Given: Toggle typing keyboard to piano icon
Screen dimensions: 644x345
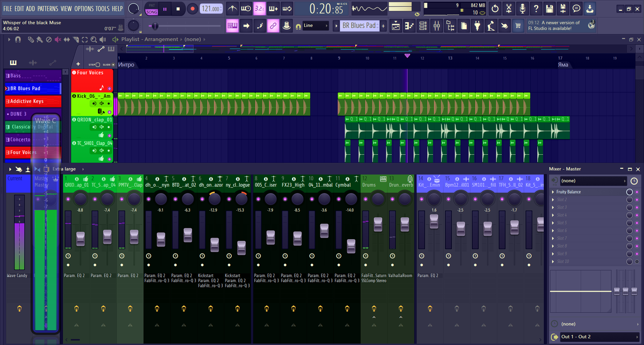Looking at the screenshot, I should point(233,25).
